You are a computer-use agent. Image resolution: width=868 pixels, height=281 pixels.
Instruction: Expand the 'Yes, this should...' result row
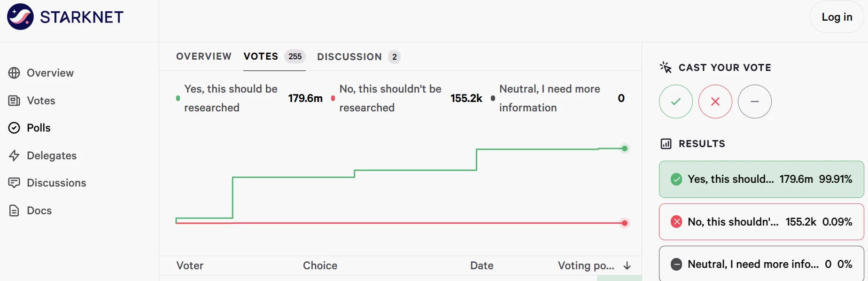(x=761, y=179)
